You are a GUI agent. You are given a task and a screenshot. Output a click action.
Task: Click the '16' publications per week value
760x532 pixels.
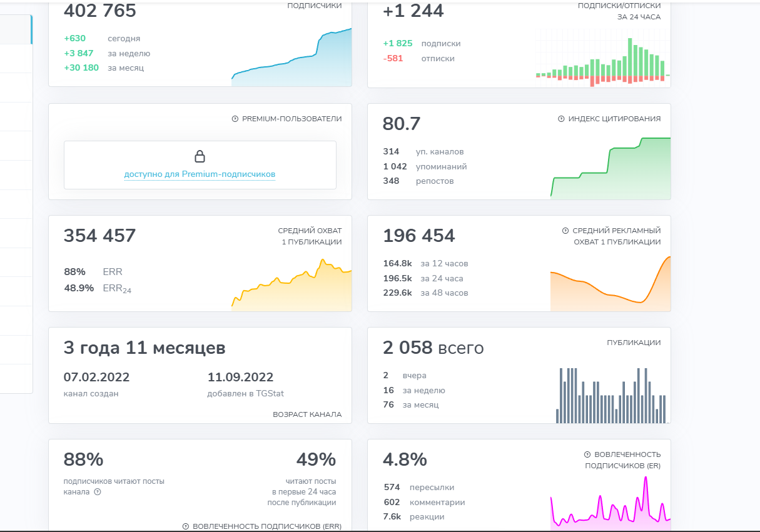(388, 391)
